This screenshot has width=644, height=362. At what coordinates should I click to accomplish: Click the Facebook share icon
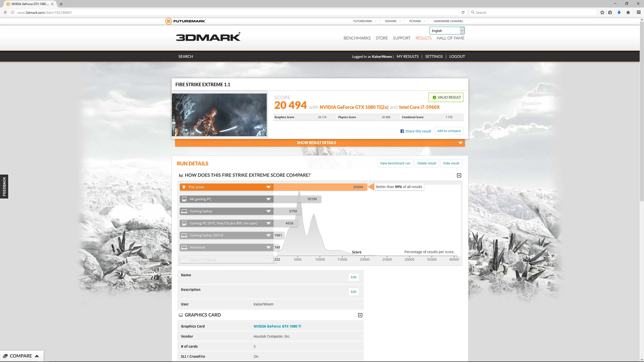coord(402,131)
